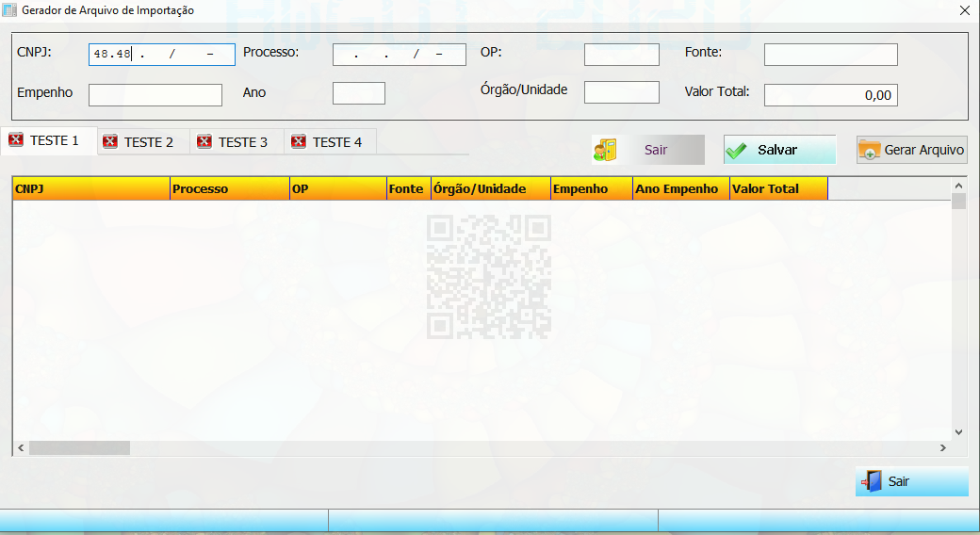Click the Valor Total column header
Viewport: 980px width, 535px height.
[778, 188]
